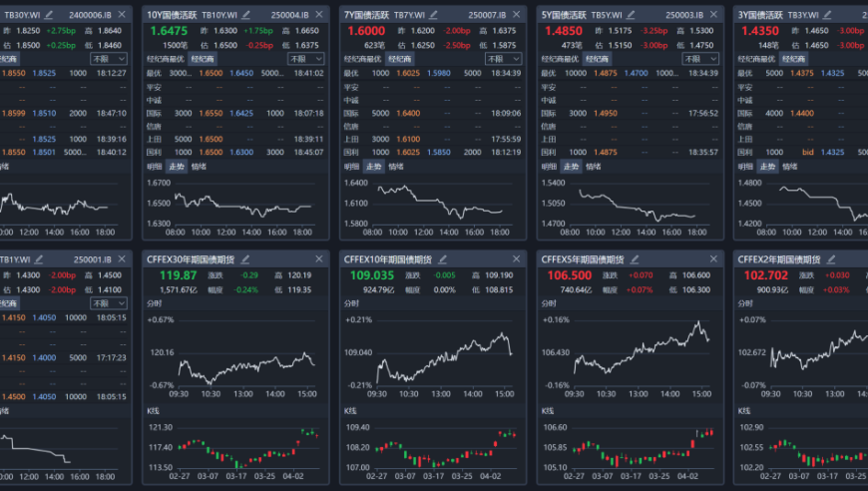Switch to 情绪 tab in 3Y国债活跃 panel

click(789, 167)
